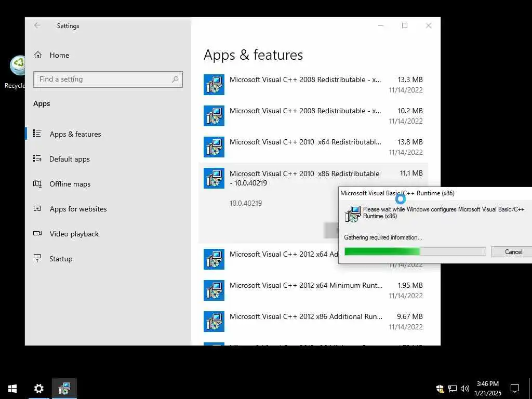The width and height of the screenshot is (532, 399).
Task: Click the installer progress bar
Action: (415, 251)
